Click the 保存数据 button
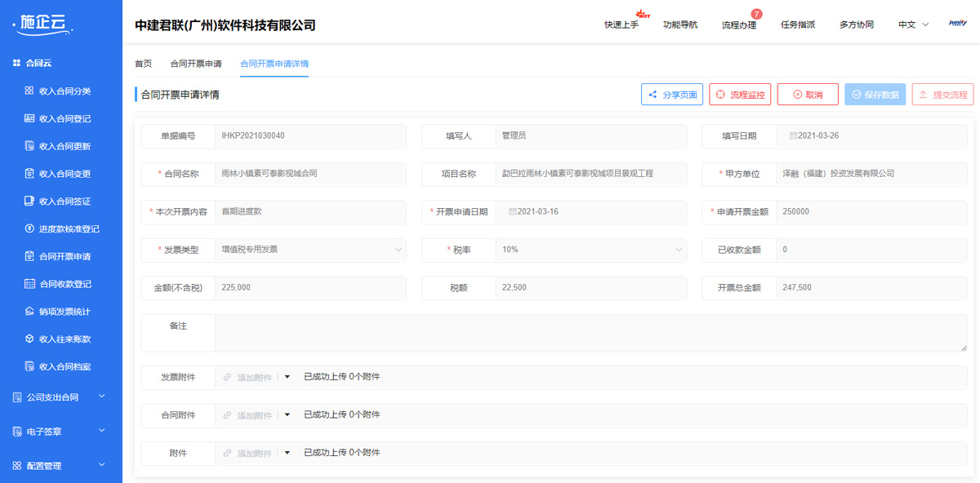The height and width of the screenshot is (483, 980). click(875, 95)
